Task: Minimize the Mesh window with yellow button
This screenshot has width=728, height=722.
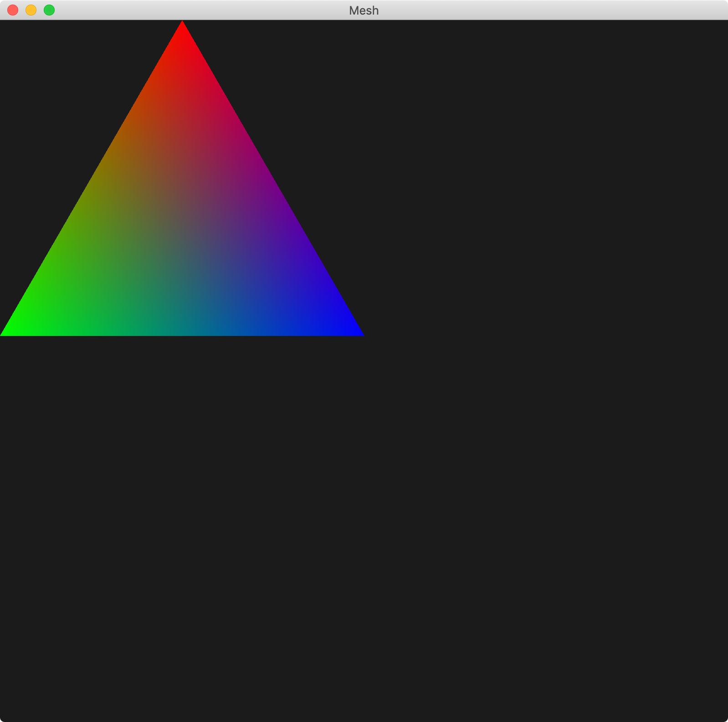Action: tap(31, 10)
